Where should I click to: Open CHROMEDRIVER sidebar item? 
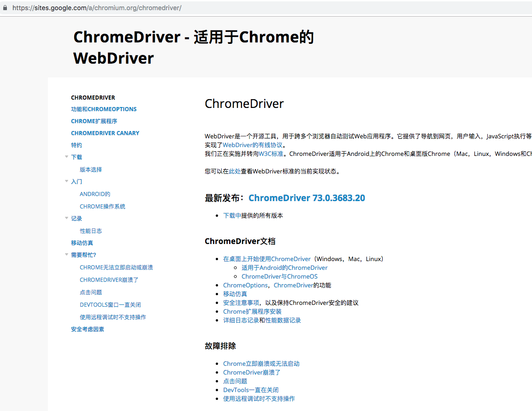(93, 98)
